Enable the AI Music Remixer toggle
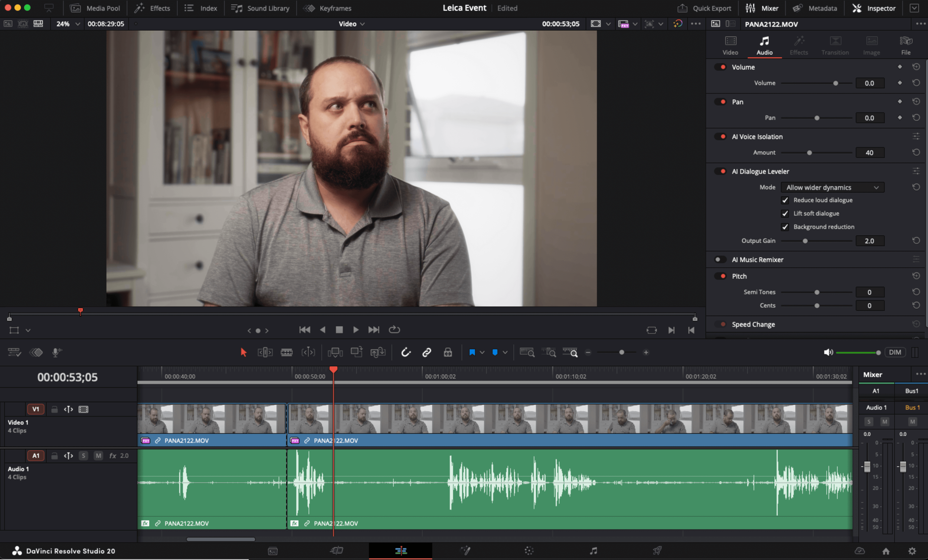The width and height of the screenshot is (928, 560). point(720,259)
